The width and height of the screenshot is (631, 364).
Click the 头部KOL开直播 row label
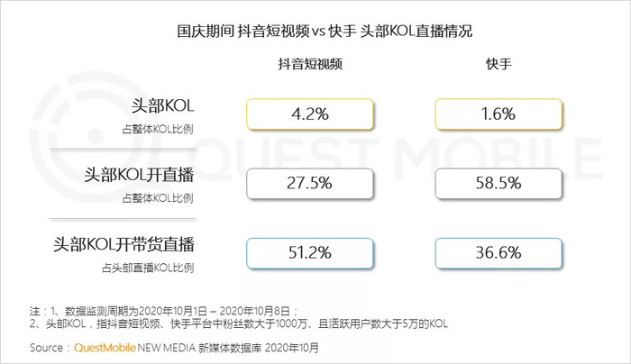point(139,175)
